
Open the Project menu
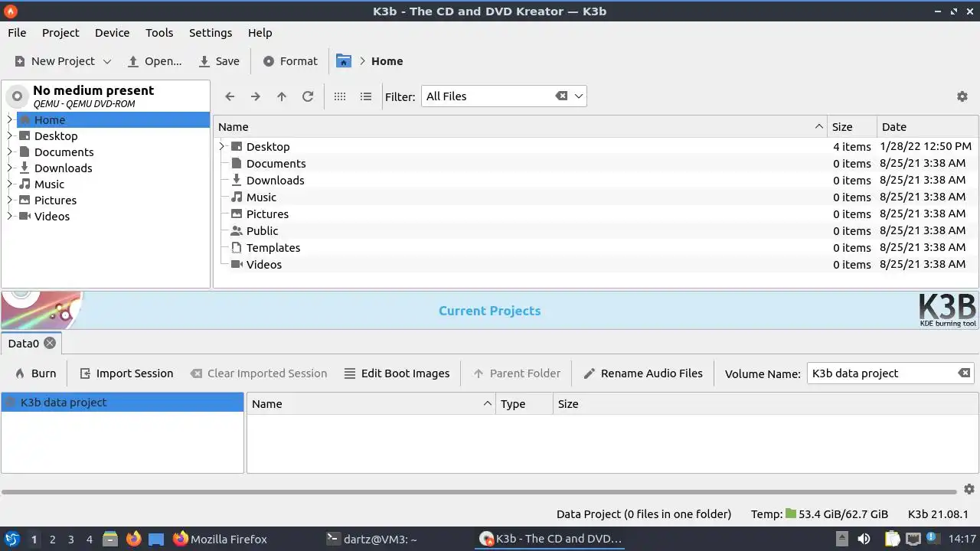(x=60, y=33)
